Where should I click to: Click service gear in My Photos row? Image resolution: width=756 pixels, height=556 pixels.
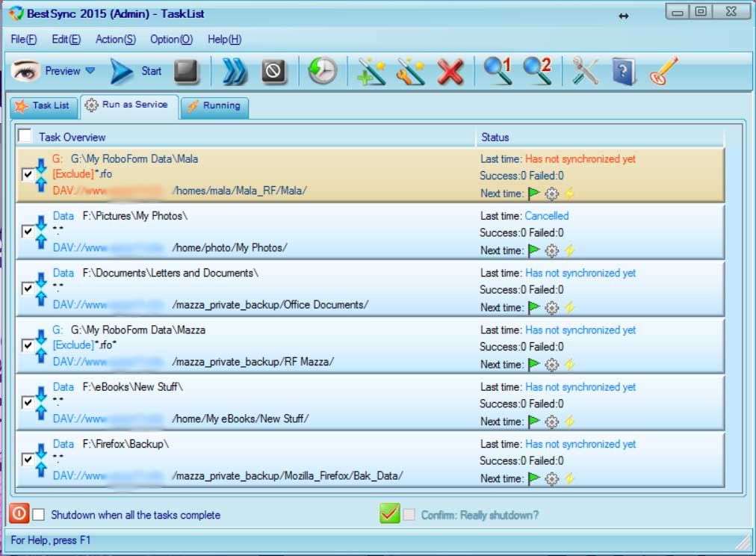click(x=551, y=251)
